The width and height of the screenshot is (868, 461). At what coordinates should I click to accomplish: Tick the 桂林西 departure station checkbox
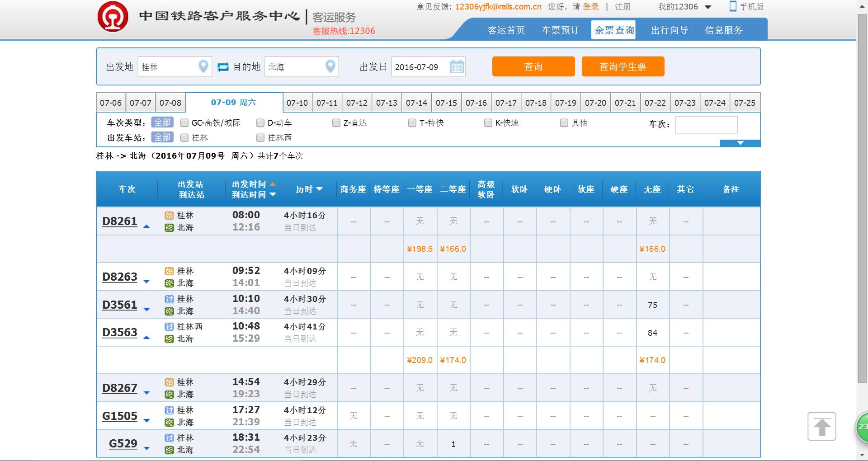click(x=260, y=138)
